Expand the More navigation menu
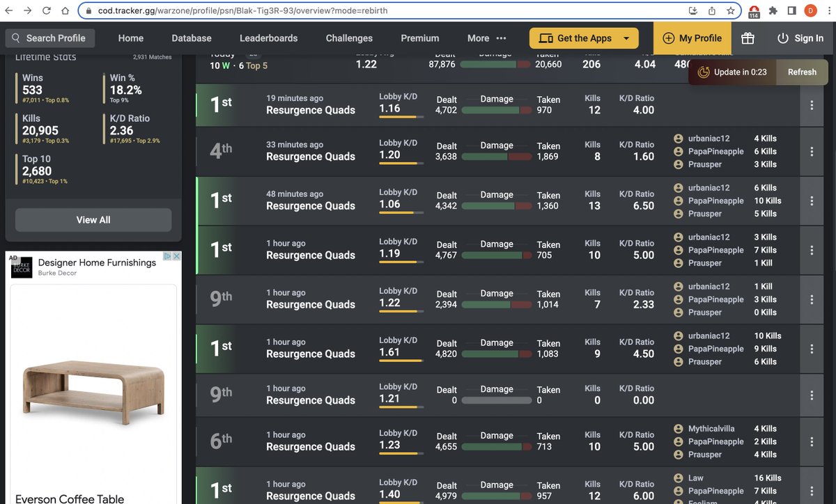 point(487,38)
